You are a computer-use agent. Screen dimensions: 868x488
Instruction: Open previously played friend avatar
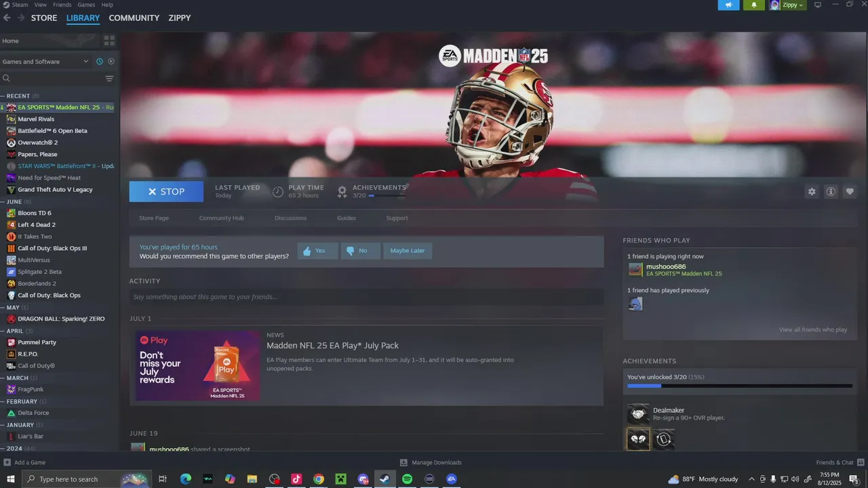click(x=635, y=304)
